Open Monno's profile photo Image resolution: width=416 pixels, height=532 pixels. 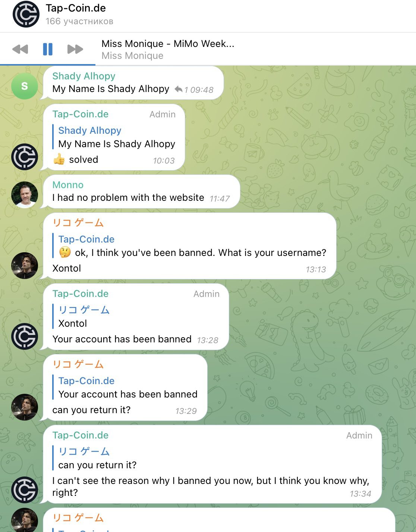pyautogui.click(x=25, y=195)
